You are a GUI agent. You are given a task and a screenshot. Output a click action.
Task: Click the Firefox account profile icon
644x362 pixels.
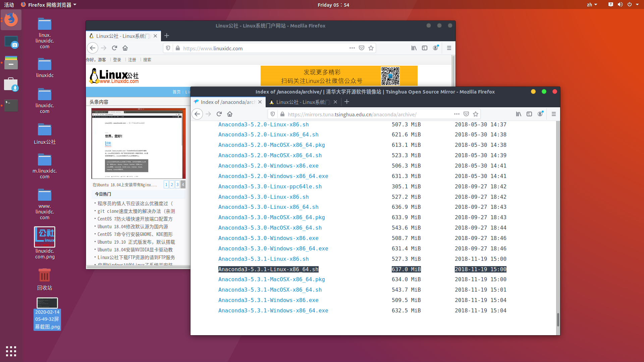coord(540,114)
